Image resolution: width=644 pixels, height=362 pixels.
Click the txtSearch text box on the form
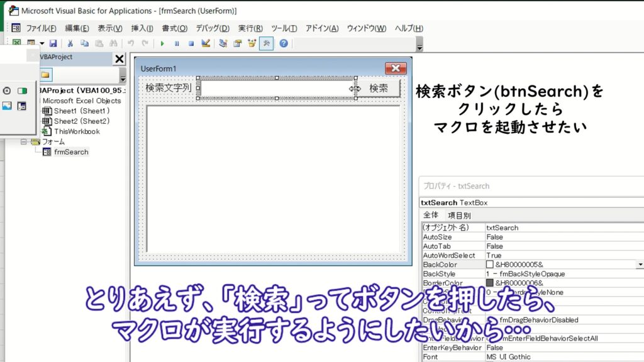275,89
